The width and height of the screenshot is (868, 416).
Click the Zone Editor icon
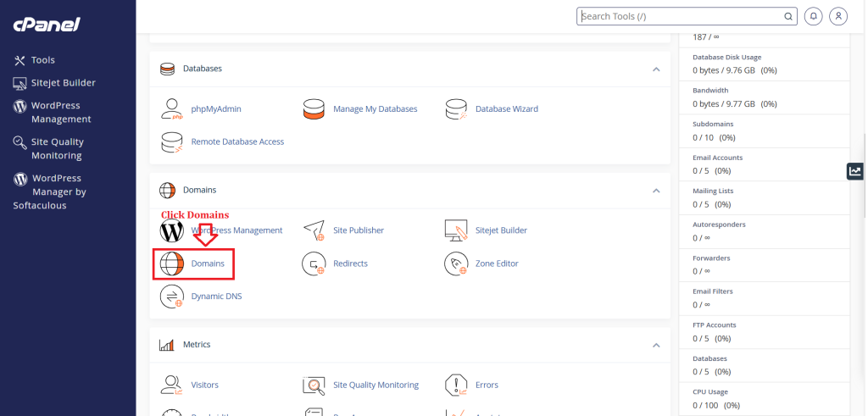tap(456, 263)
